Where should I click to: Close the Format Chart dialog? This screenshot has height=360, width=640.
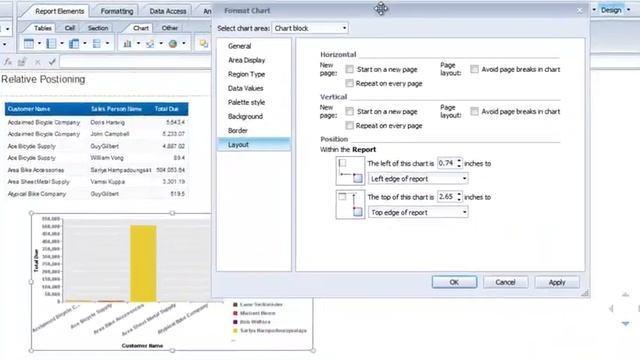[580, 11]
